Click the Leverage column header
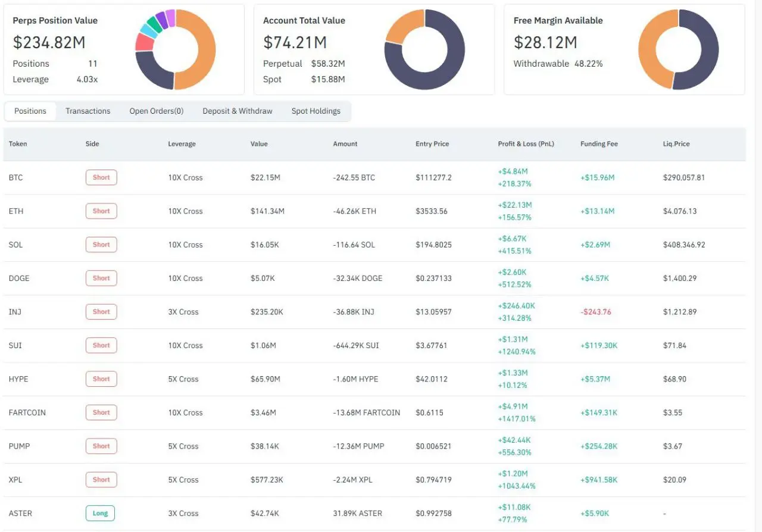This screenshot has height=532, width=762. pos(182,144)
